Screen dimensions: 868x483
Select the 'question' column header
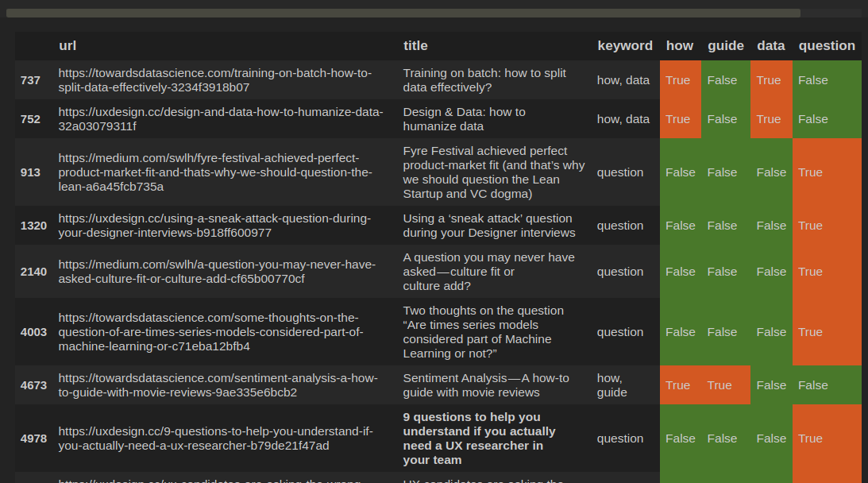point(826,46)
